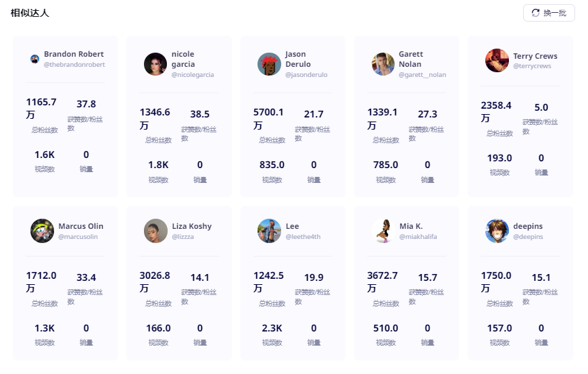This screenshot has height=374, width=588.
Task: Open the deepins avatar picture
Action: point(497,231)
